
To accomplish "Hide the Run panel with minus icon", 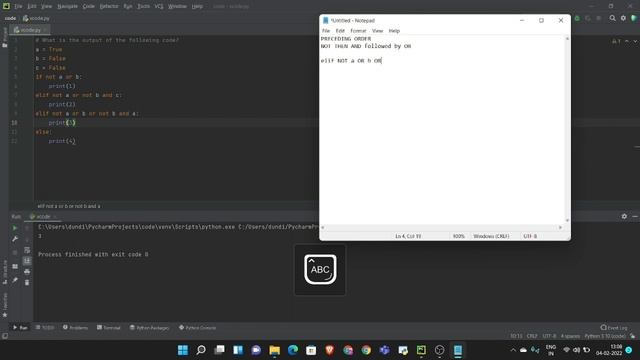I will click(x=635, y=216).
